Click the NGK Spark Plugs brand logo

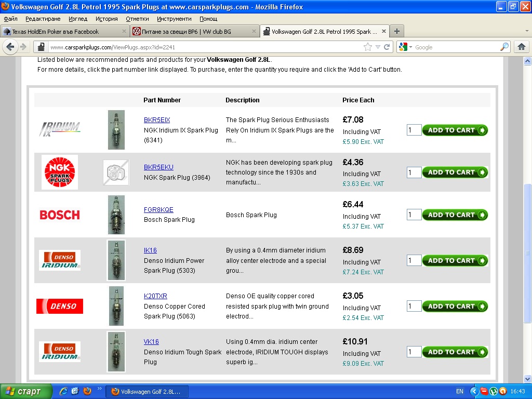point(60,172)
